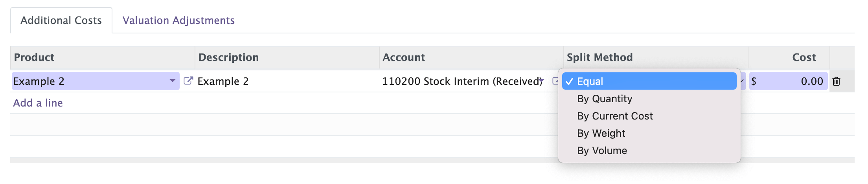The height and width of the screenshot is (184, 868).
Task: Sort by the Description column header
Action: click(228, 57)
